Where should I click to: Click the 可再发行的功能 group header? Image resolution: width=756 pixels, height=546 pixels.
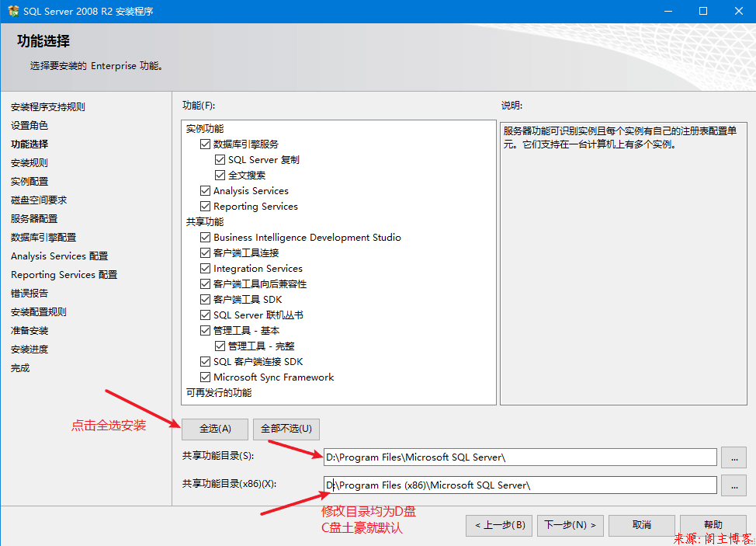(219, 393)
